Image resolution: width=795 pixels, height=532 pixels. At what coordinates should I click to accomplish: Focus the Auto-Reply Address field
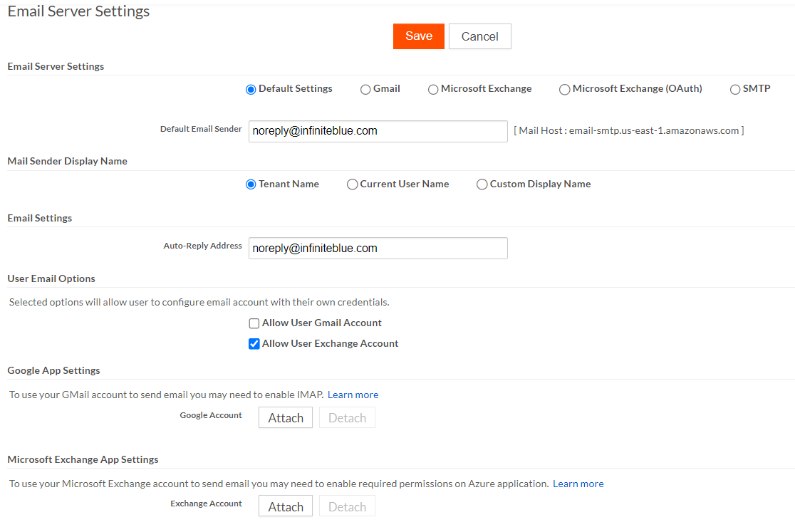(x=378, y=249)
